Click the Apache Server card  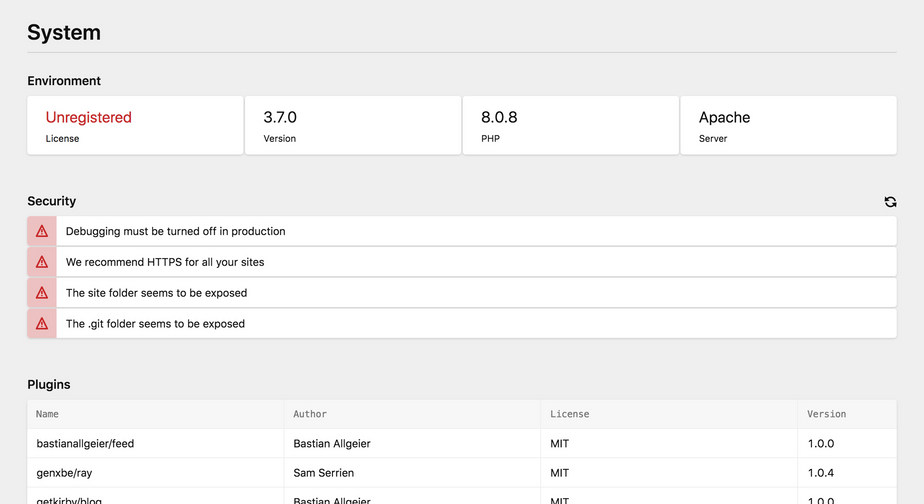[x=788, y=126]
